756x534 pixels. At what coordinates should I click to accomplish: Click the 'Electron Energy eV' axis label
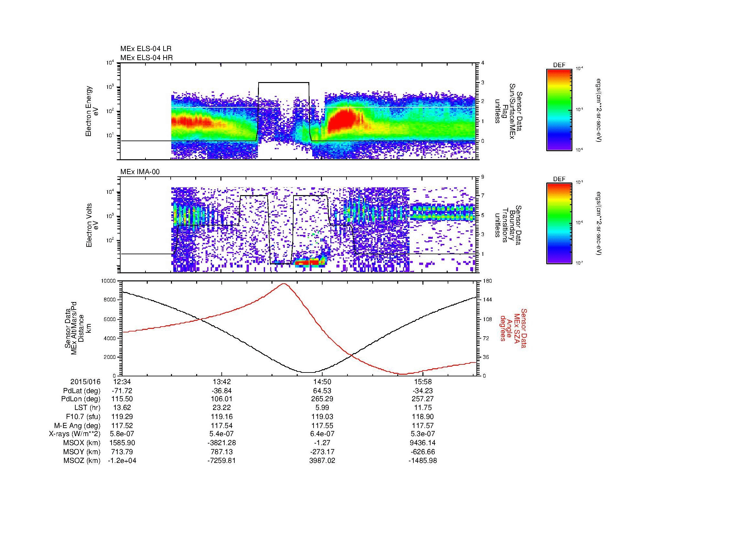pyautogui.click(x=92, y=111)
